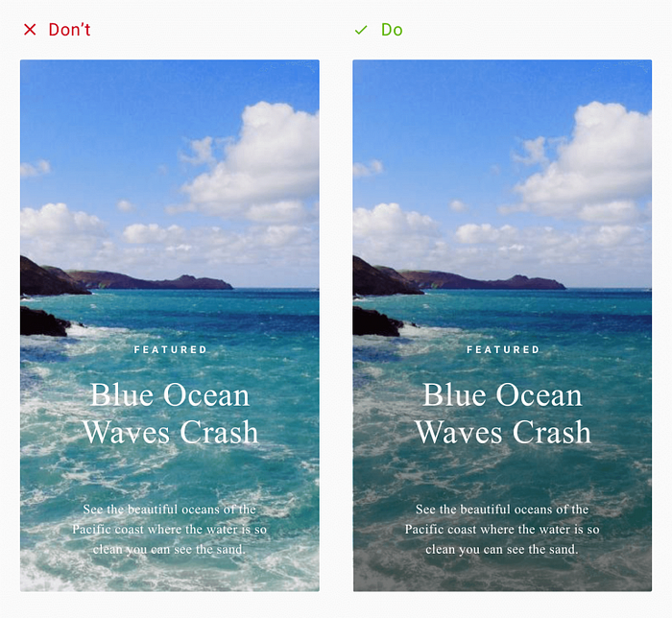Click FEATURED label in left card
Viewport: 672px width, 618px height.
click(170, 350)
